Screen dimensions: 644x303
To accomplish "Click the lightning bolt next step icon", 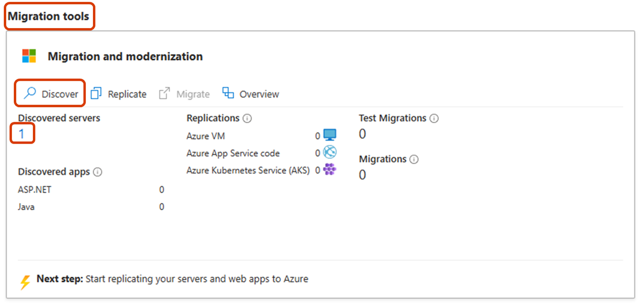I will 25,282.
